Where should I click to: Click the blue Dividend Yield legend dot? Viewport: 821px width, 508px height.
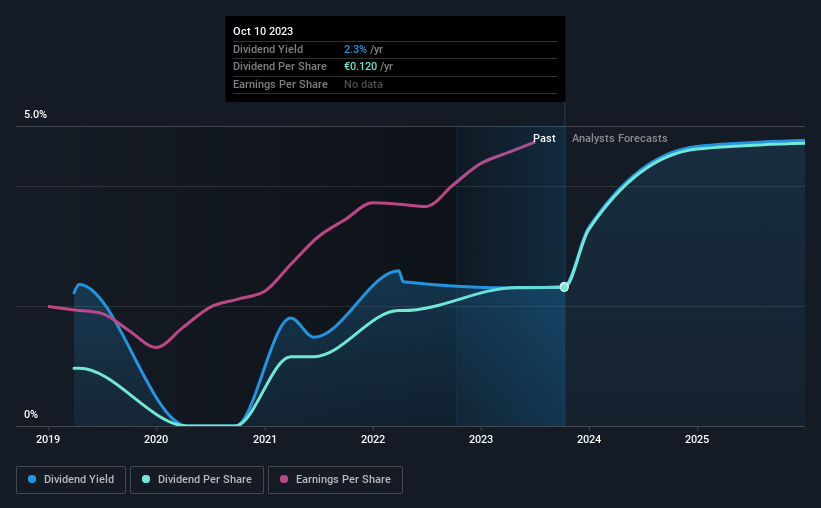32,479
